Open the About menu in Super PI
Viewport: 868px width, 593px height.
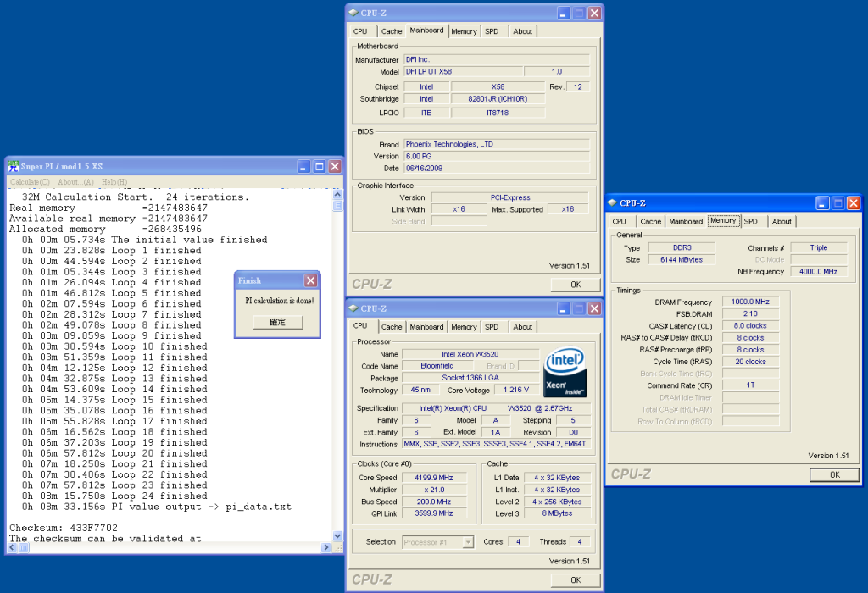point(75,182)
